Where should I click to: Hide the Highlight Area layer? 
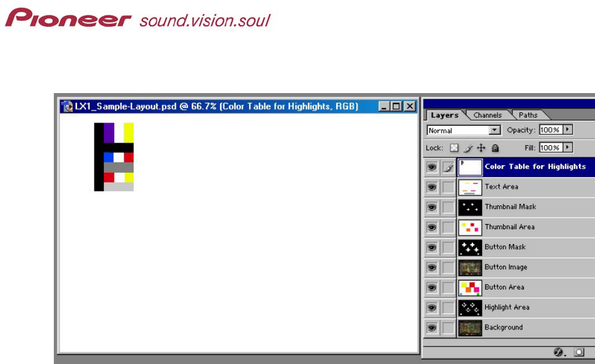pyautogui.click(x=432, y=308)
